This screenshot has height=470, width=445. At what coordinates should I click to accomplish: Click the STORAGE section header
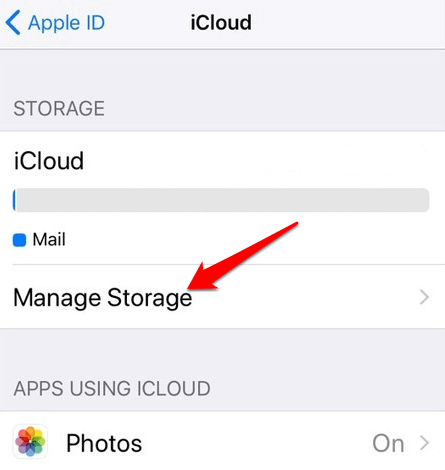pos(59,108)
